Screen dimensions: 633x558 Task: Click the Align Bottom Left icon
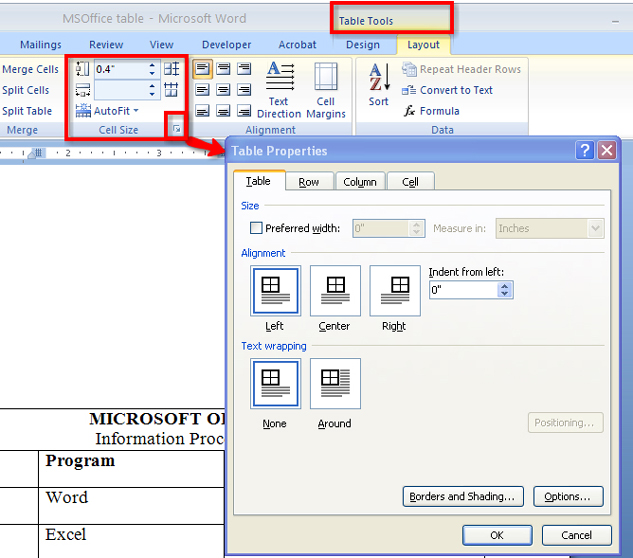pos(202,110)
